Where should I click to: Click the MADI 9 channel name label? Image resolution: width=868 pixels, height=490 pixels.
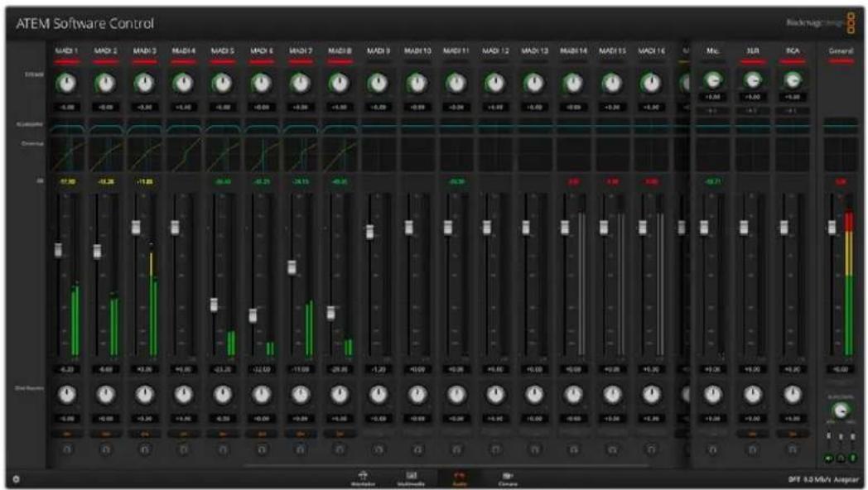tap(379, 50)
